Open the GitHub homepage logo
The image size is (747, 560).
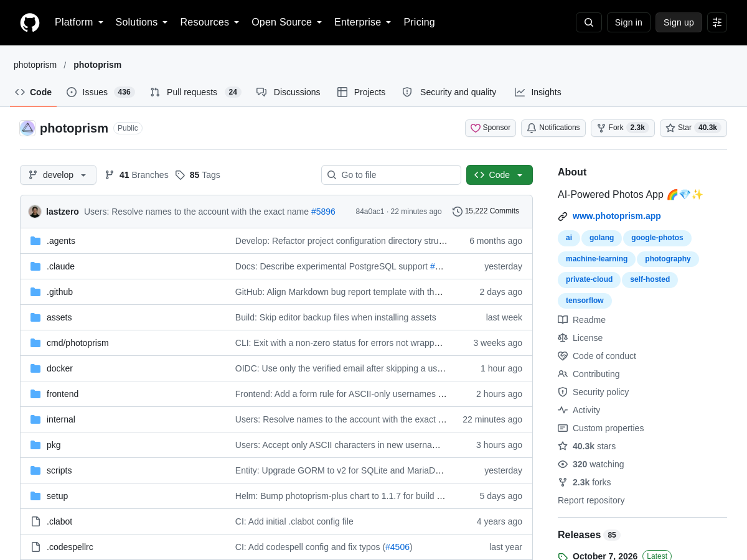[x=30, y=22]
